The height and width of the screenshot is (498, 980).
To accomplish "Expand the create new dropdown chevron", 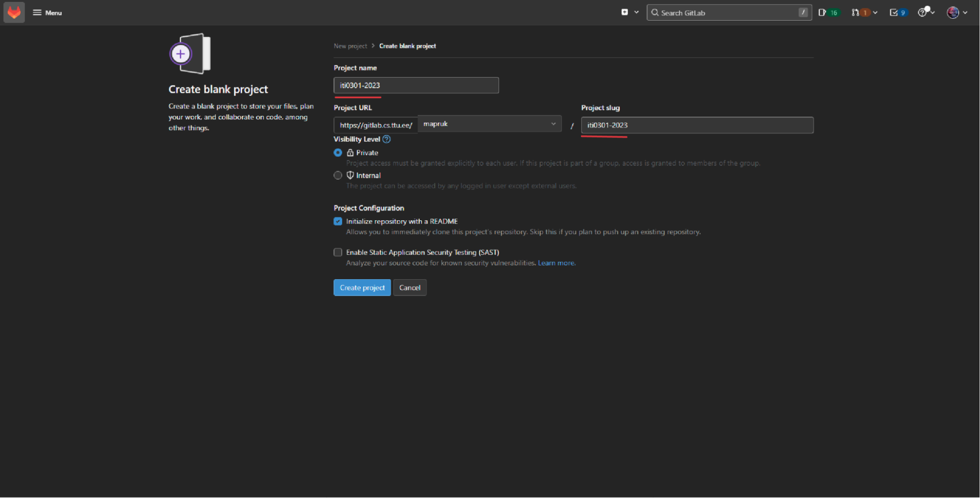I will (636, 12).
